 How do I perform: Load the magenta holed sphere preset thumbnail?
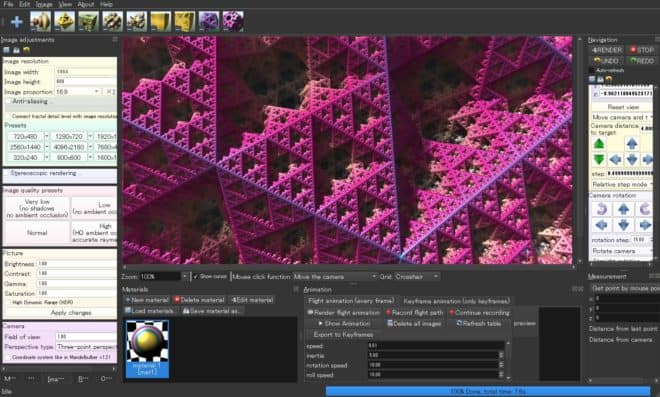coord(233,21)
